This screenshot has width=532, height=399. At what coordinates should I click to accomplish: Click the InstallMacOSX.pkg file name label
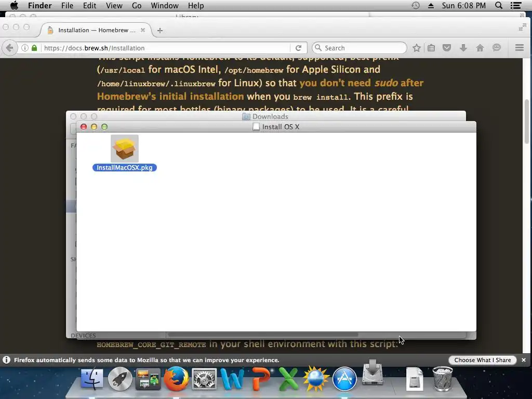pyautogui.click(x=125, y=168)
